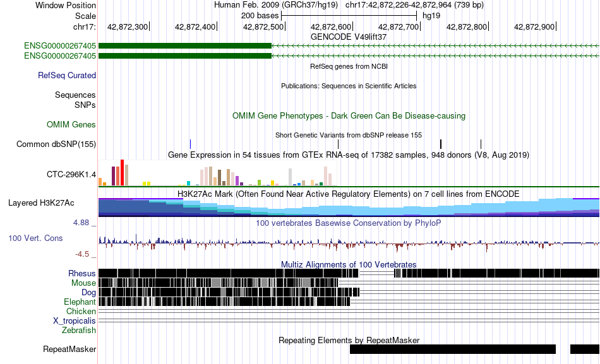Select the Chicken alignment row label
This screenshot has height=364, width=600.
pos(81,311)
